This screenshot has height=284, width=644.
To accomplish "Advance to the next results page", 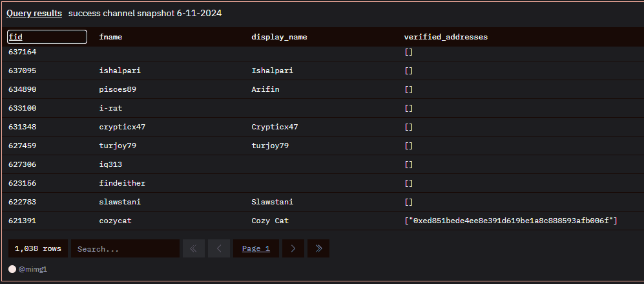I will click(293, 248).
